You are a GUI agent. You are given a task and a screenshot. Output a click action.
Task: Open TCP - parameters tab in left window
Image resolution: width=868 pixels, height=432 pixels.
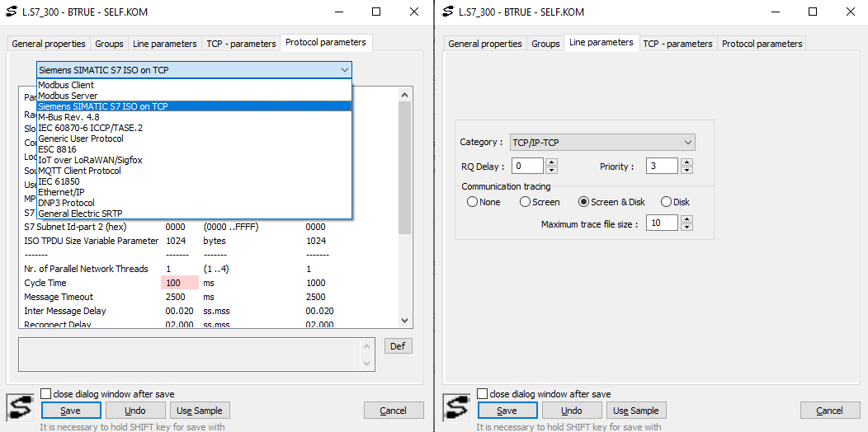242,43
